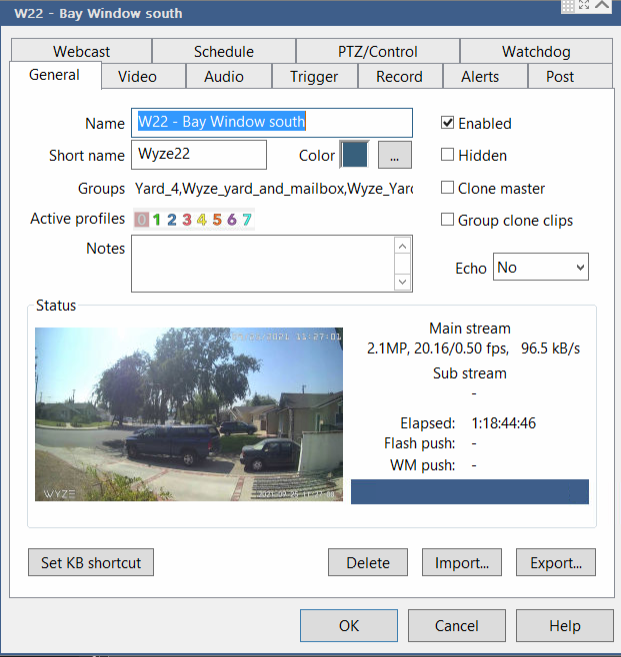This screenshot has width=621, height=657.
Task: Toggle active profile 4 icon
Action: pos(202,219)
